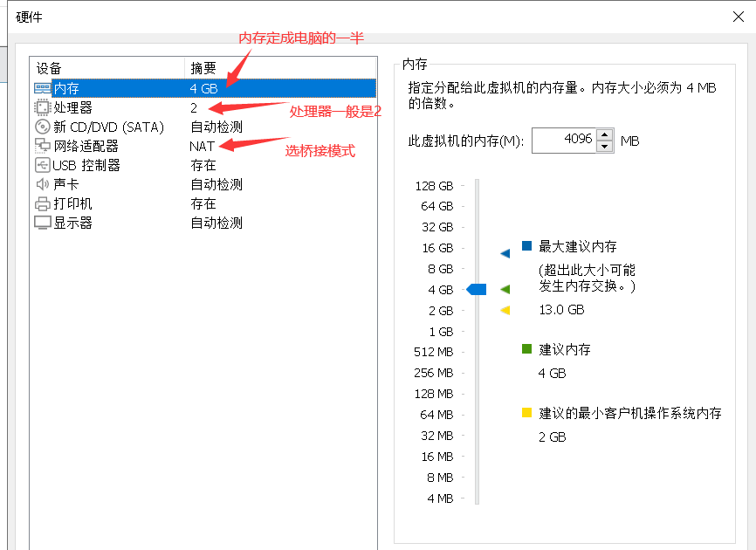Select the 打印机 device row

coord(205,203)
